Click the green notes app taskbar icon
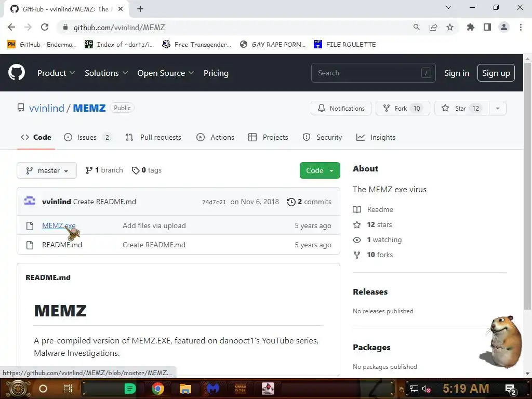Viewport: 532px width, 399px height. pyautogui.click(x=130, y=389)
